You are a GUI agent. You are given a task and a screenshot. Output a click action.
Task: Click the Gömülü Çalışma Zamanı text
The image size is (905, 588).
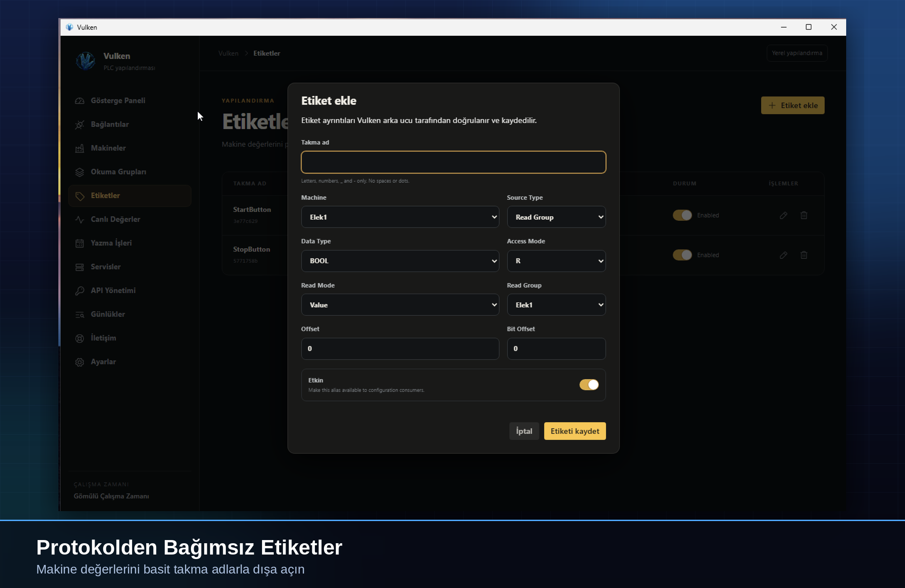[x=111, y=496]
